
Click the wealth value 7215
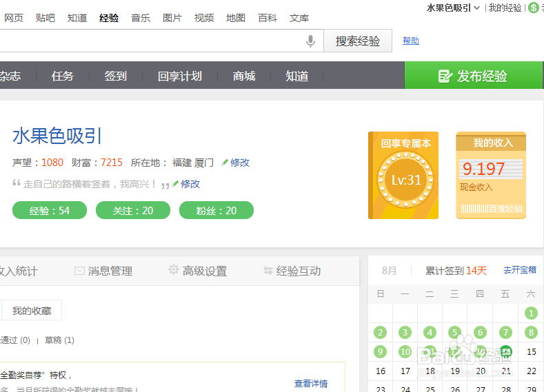pyautogui.click(x=112, y=163)
